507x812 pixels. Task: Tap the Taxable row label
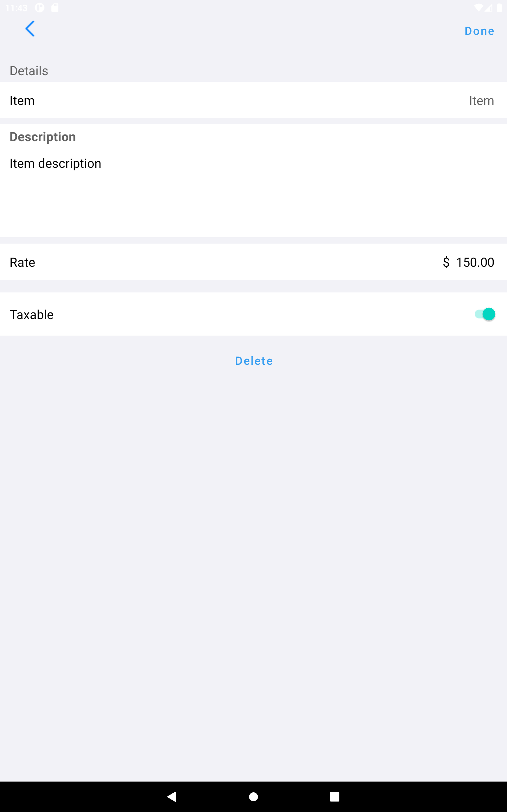[x=31, y=315]
